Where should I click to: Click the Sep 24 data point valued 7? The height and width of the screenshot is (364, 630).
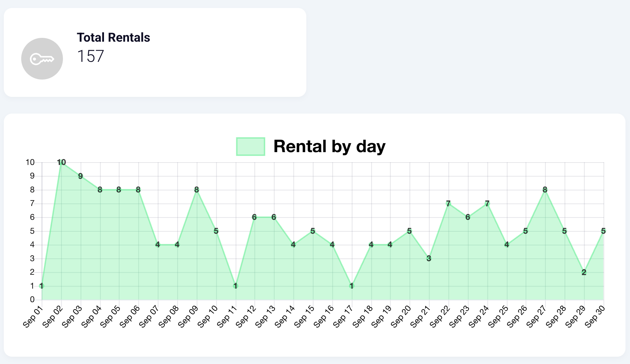pos(487,204)
